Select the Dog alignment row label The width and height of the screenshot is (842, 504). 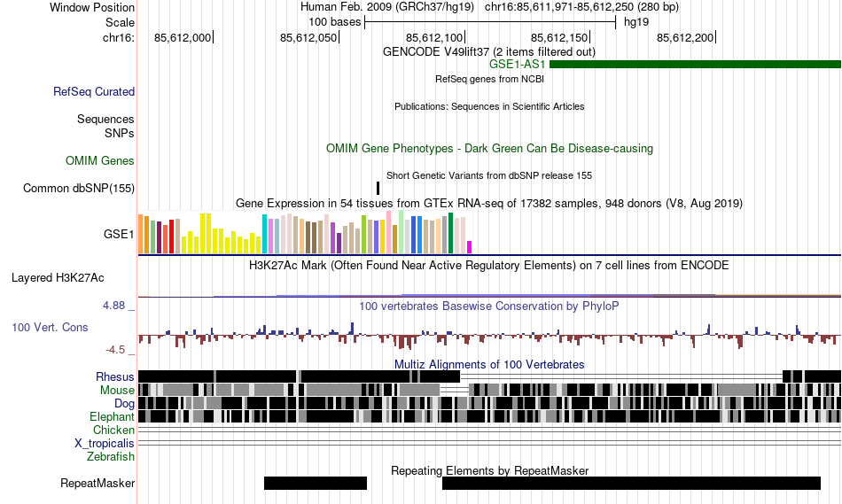pyautogui.click(x=124, y=404)
